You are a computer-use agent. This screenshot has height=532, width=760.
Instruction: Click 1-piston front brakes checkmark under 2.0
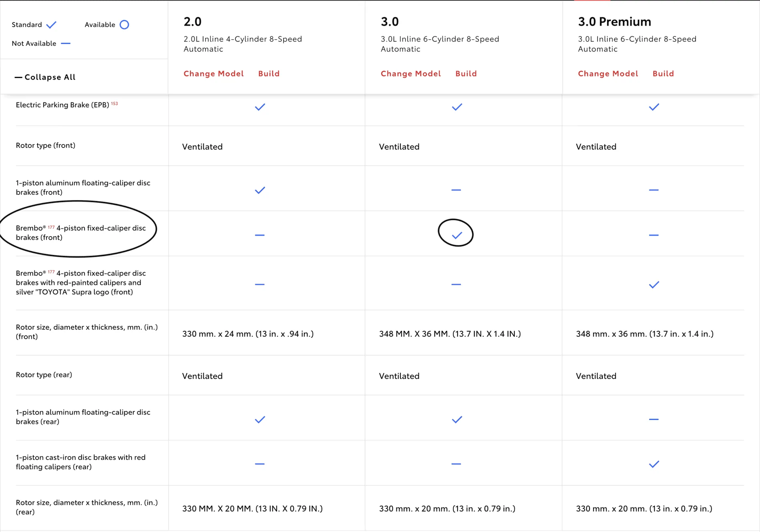260,190
